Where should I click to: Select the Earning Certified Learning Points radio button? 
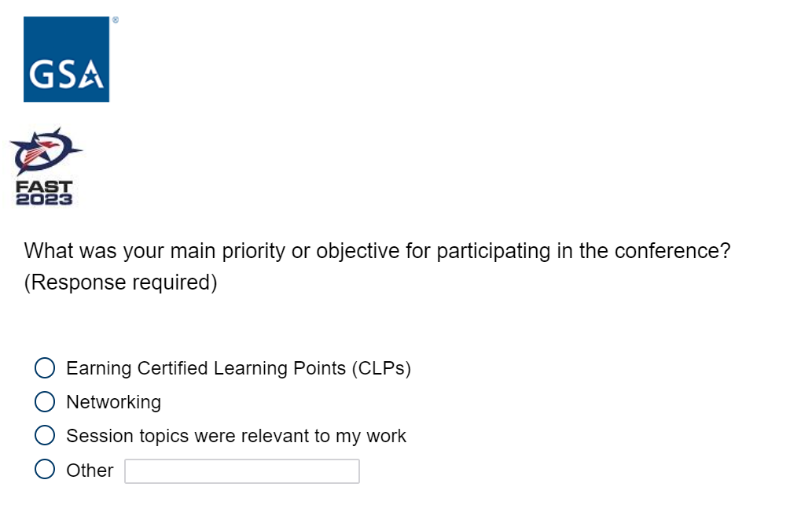[x=46, y=368]
